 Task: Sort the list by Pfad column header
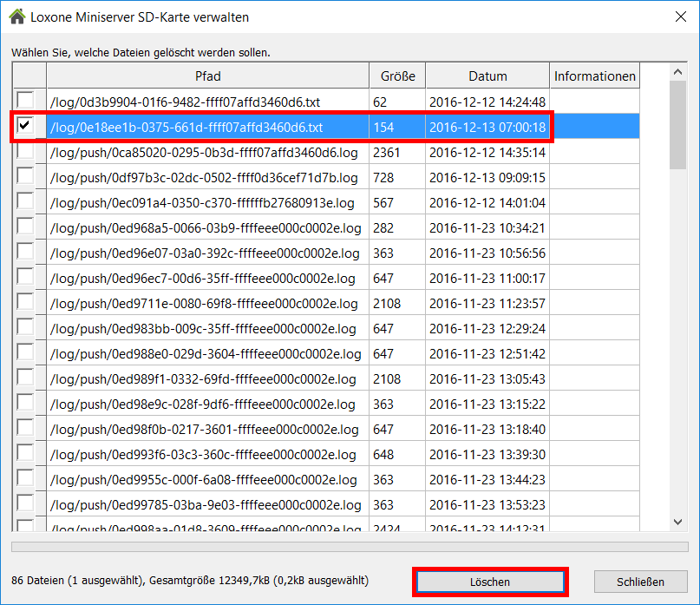click(x=207, y=76)
